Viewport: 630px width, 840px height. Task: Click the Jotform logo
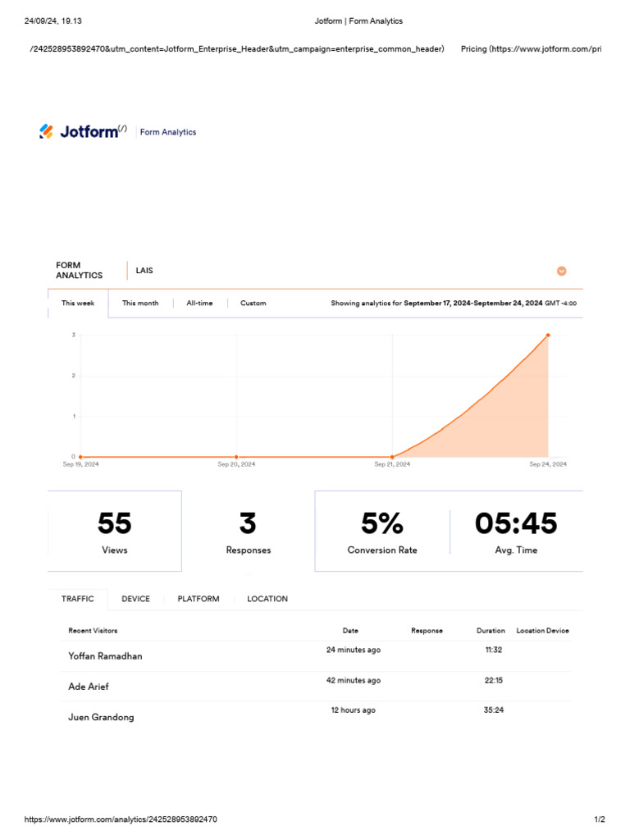[x=82, y=131]
